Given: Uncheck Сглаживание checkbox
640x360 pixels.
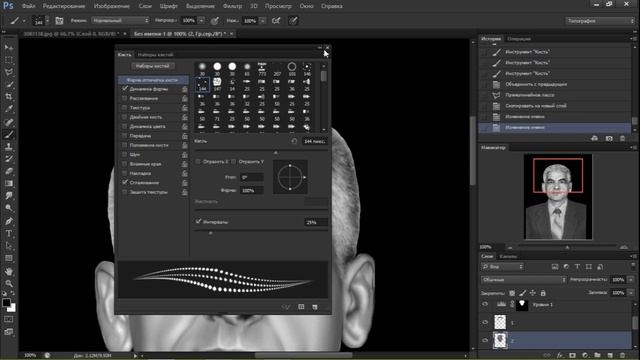Looking at the screenshot, I should 124,182.
